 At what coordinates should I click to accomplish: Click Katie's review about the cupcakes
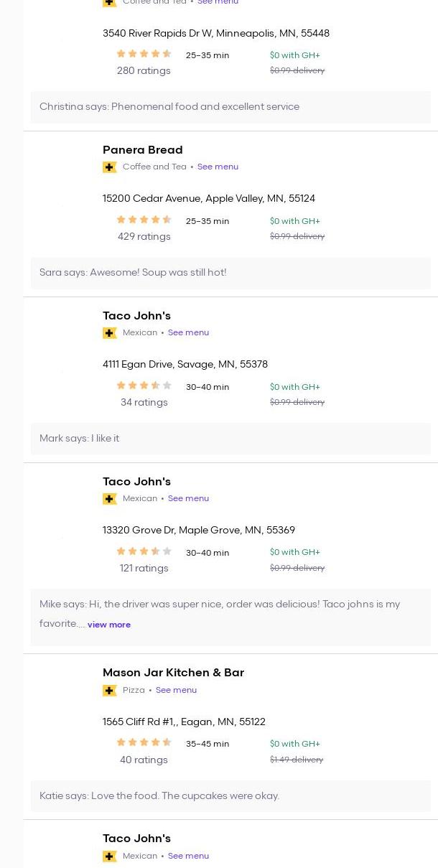(x=159, y=795)
